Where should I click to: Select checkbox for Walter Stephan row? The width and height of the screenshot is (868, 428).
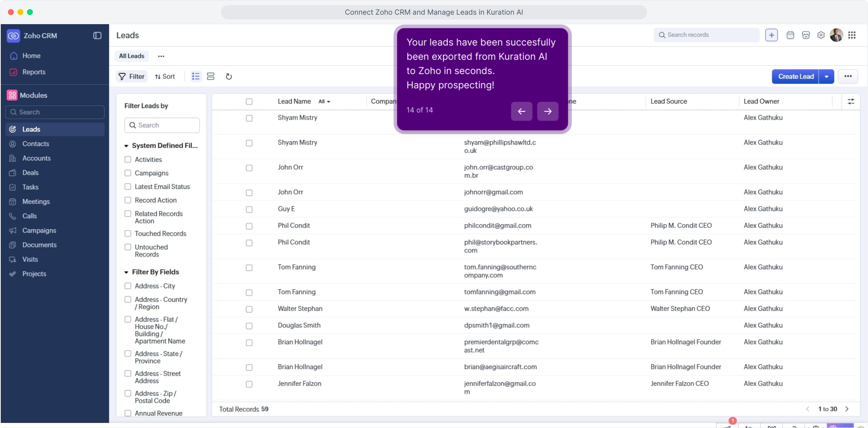(x=249, y=309)
